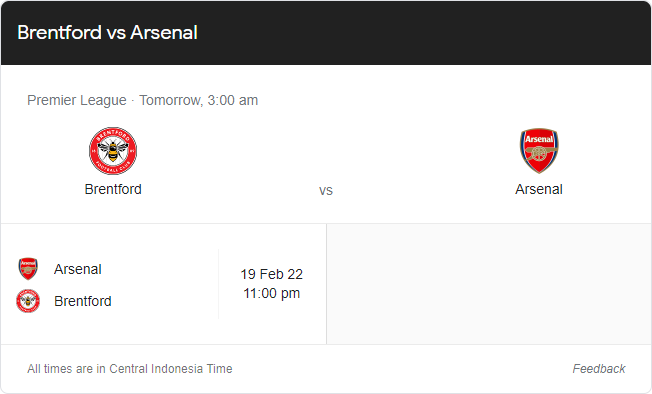The height and width of the screenshot is (394, 652).
Task: Open the Arsenal team name under crest
Action: pos(539,189)
